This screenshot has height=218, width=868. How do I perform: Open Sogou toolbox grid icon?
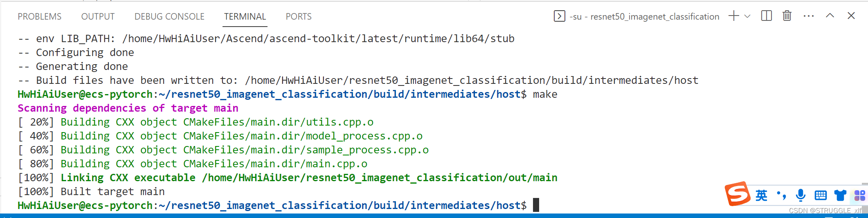pyautogui.click(x=859, y=196)
